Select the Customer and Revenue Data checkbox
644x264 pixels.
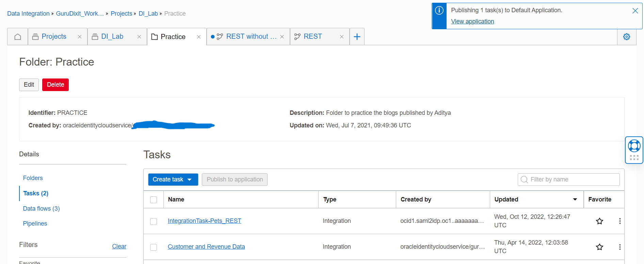(x=154, y=247)
